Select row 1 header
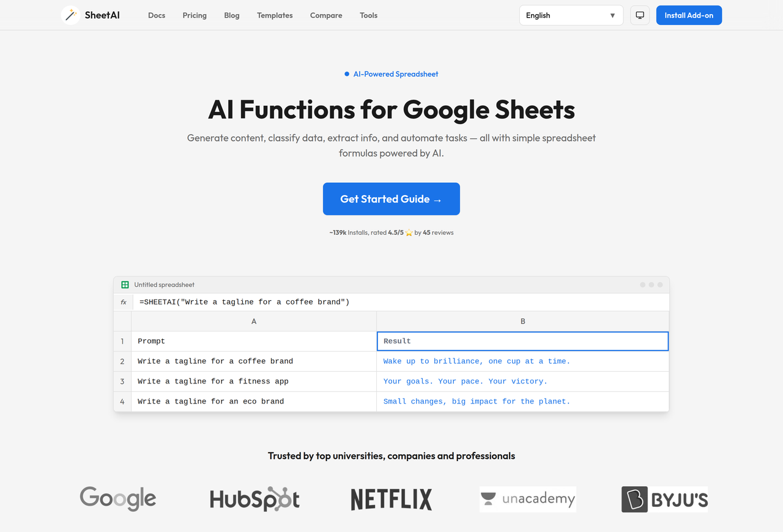Image resolution: width=783 pixels, height=532 pixels. point(122,341)
